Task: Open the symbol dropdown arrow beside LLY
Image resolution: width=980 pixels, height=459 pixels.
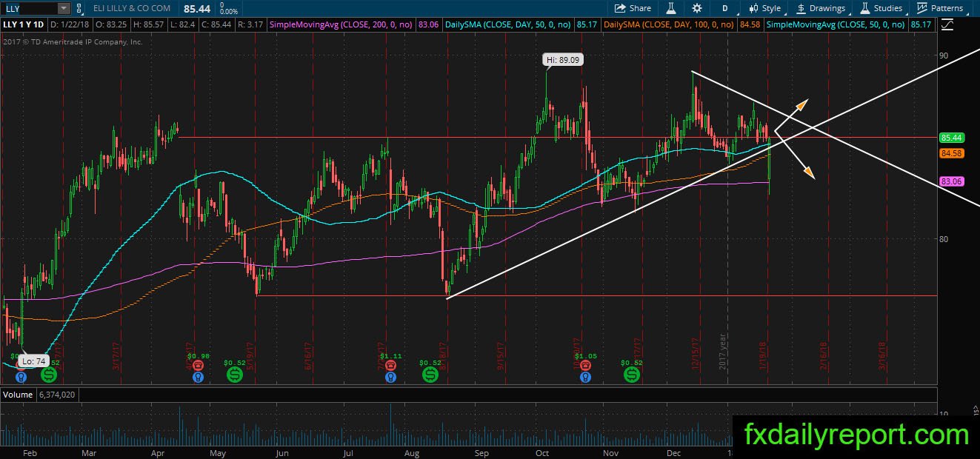Action: pos(64,8)
